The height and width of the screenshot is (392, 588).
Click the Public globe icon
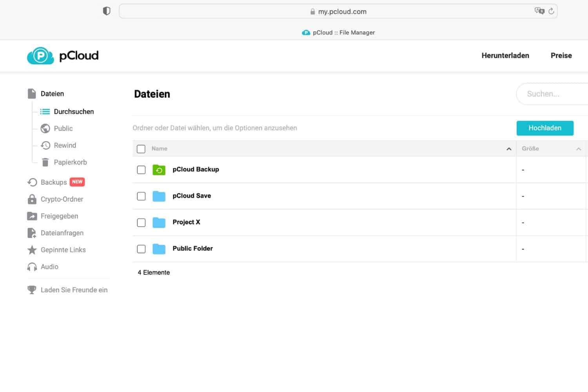click(45, 129)
